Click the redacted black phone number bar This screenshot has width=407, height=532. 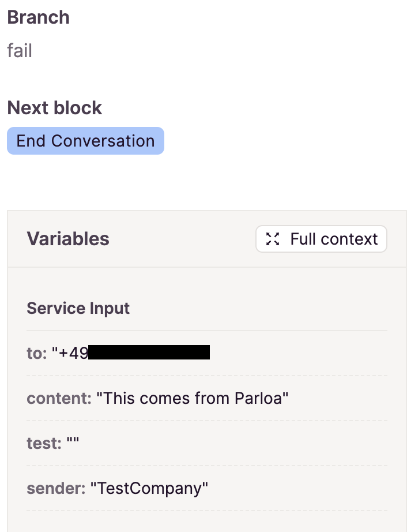click(x=149, y=352)
